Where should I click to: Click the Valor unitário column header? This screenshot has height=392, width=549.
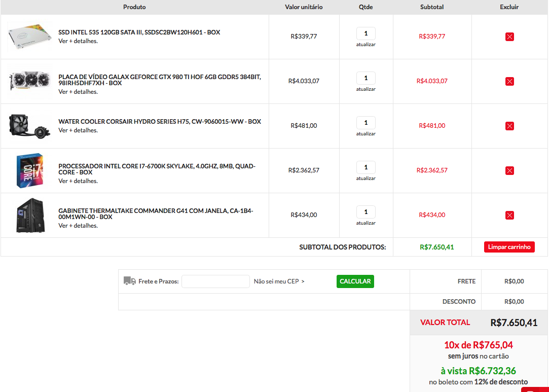304,7
